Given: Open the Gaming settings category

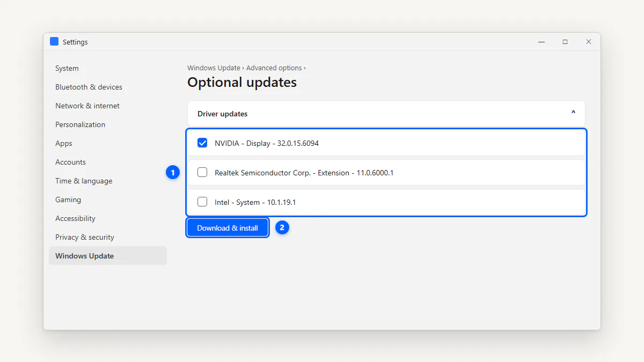Looking at the screenshot, I should pyautogui.click(x=108, y=200).
